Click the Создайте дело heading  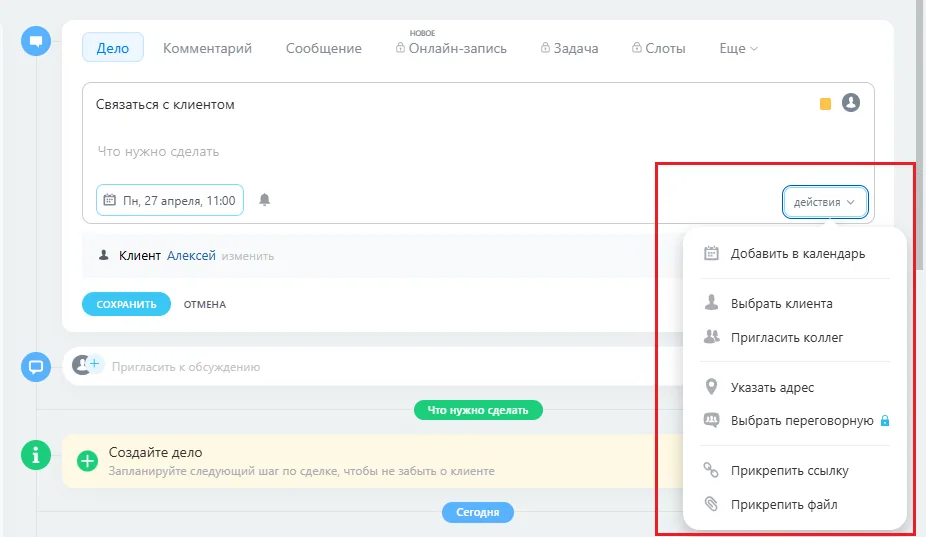point(155,453)
